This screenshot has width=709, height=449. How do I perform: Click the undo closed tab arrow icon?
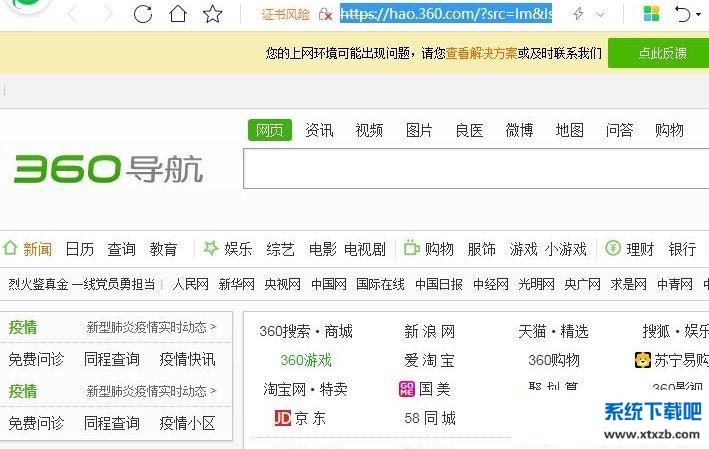point(681,14)
